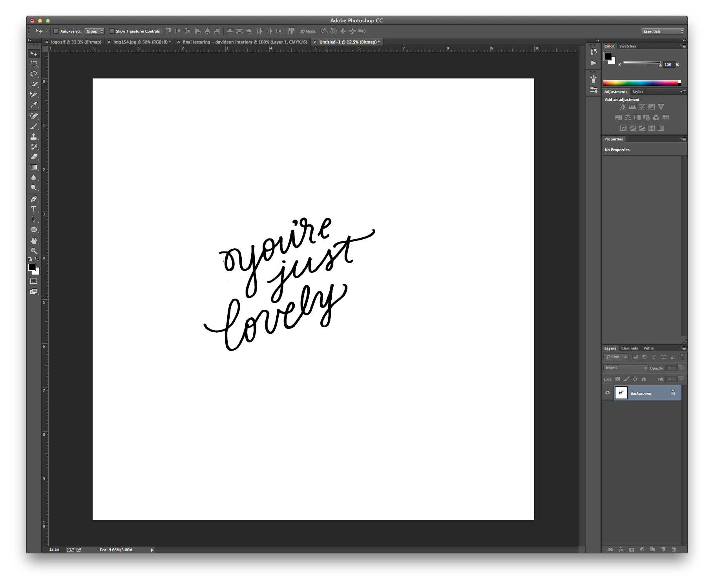The width and height of the screenshot is (714, 588).
Task: Open the Brightness/Contrast adjustment
Action: tap(623, 107)
